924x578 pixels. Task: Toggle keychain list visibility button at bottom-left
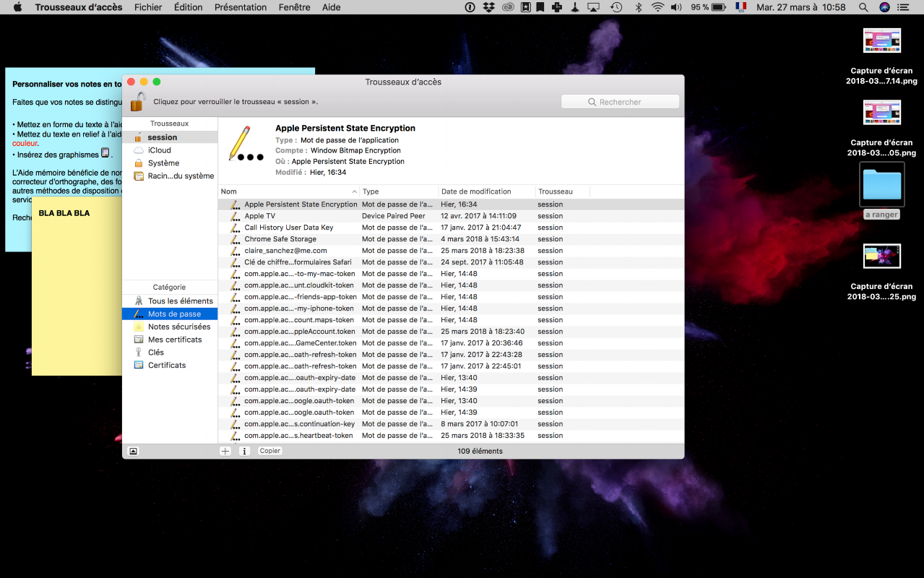pos(133,451)
